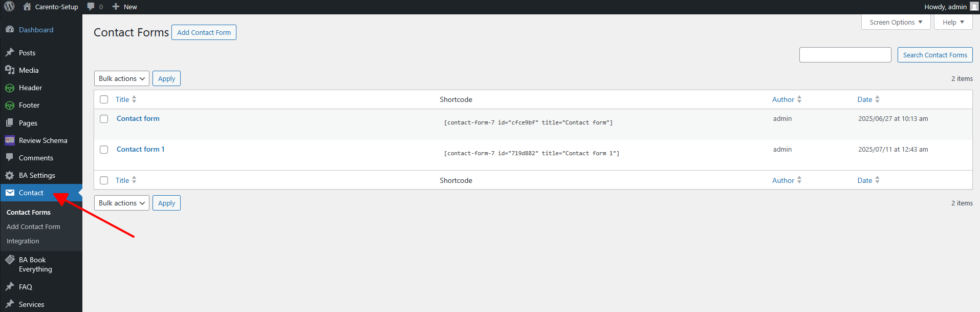This screenshot has height=312, width=980.
Task: Open the comments bubble icon in admin bar
Action: (x=91, y=7)
